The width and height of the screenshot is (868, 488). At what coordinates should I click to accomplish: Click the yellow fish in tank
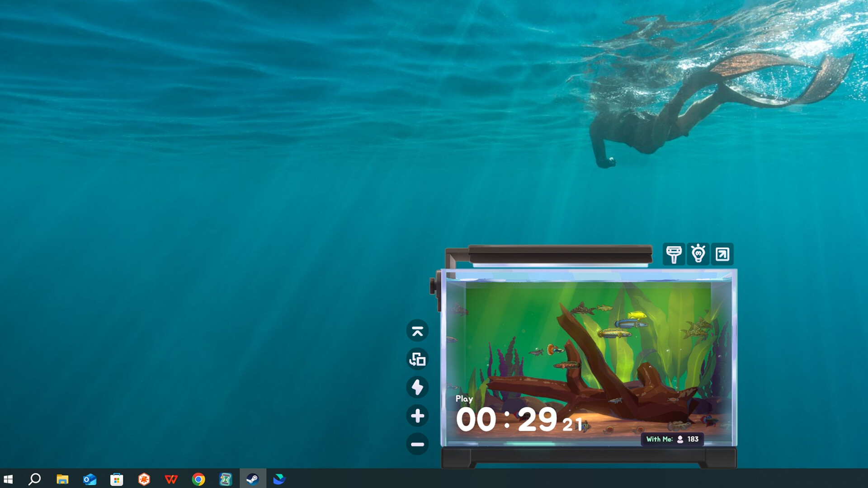tap(637, 315)
